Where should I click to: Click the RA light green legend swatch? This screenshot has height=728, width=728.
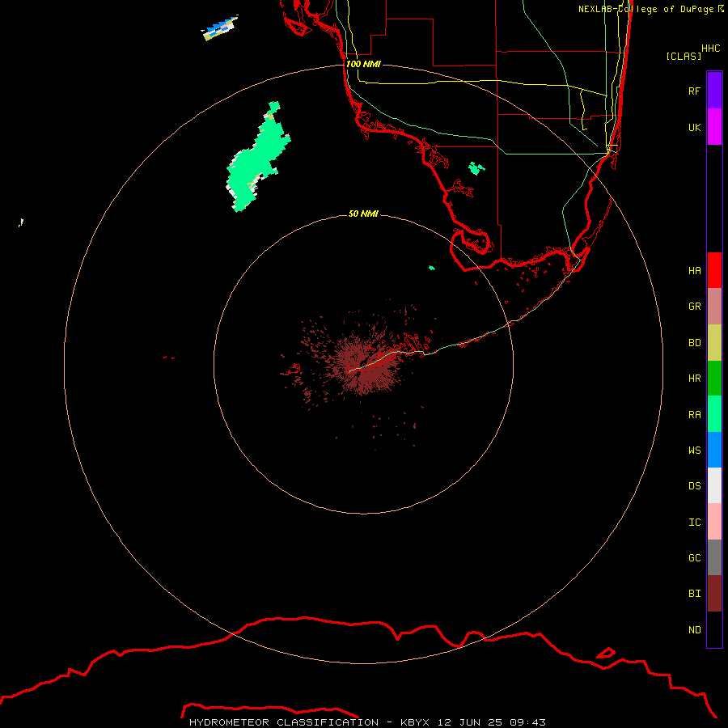[714, 414]
